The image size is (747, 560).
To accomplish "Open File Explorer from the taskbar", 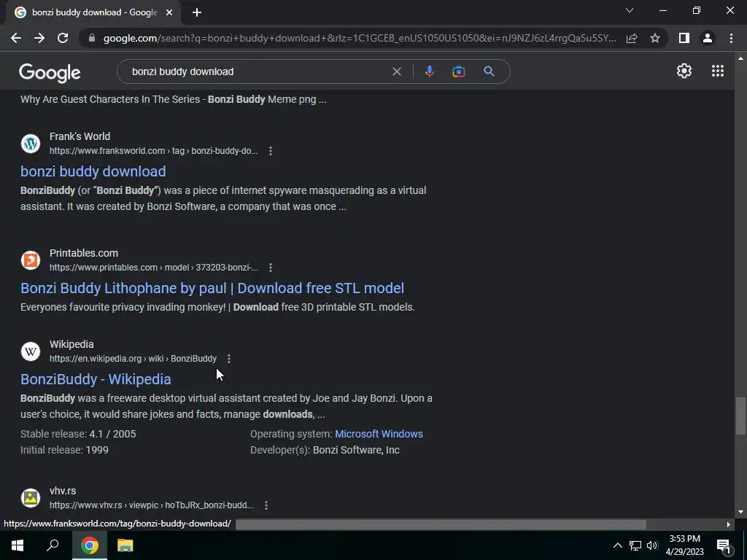I will (x=125, y=545).
